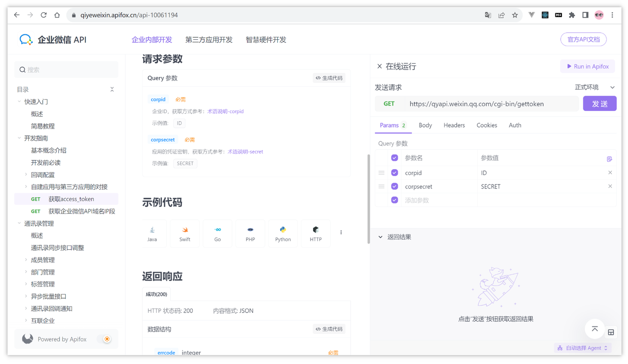Expand the 成员管理 tree node
The height and width of the screenshot is (364, 628).
(26, 260)
